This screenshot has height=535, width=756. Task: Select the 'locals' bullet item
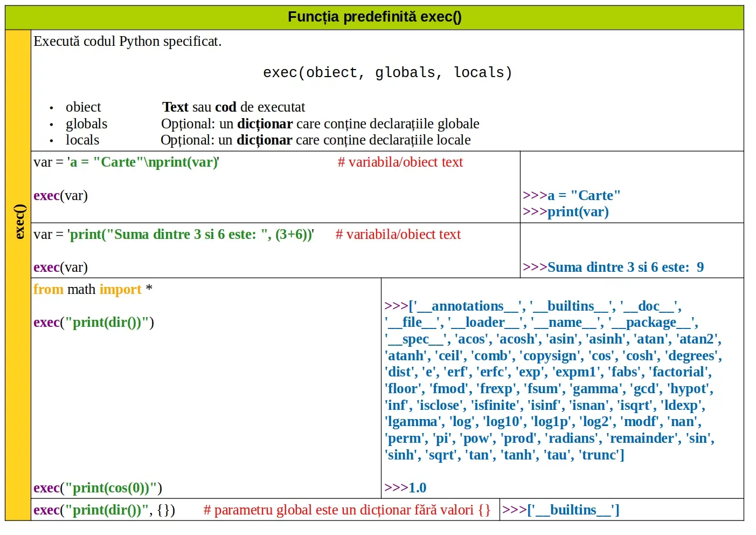pyautogui.click(x=82, y=140)
